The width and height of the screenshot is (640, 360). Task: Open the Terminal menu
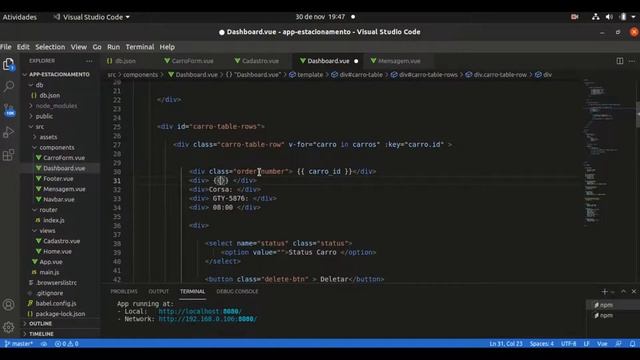[140, 47]
